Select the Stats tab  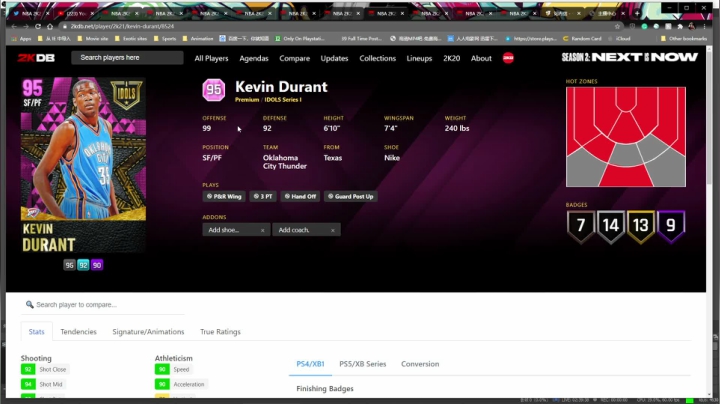click(37, 331)
